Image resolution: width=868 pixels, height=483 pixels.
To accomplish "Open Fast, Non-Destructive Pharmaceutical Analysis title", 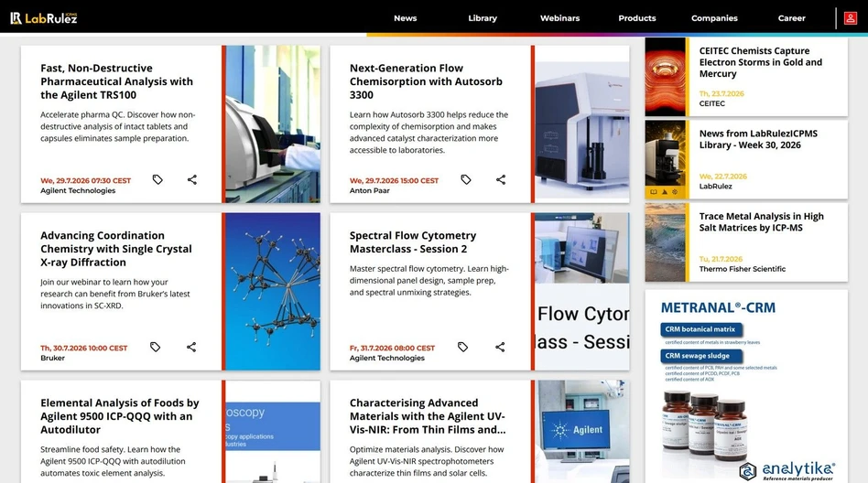I will [117, 81].
